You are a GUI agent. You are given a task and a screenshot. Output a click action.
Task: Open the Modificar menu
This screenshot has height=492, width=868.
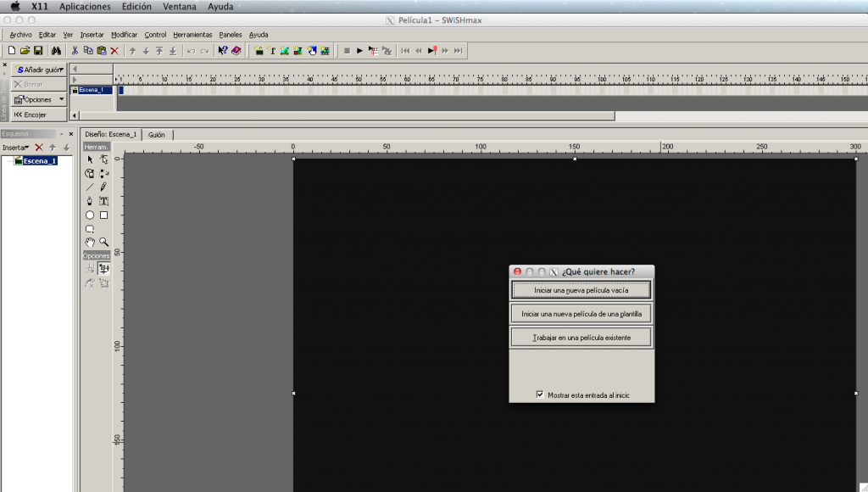tap(124, 34)
